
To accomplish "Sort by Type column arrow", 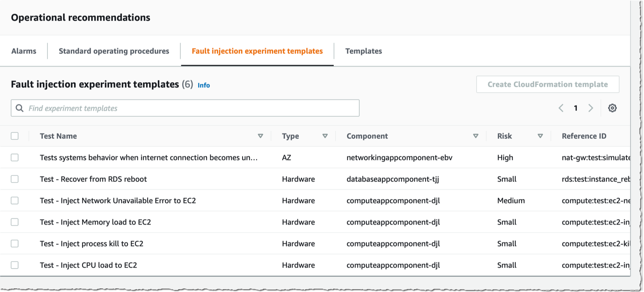I will point(325,136).
